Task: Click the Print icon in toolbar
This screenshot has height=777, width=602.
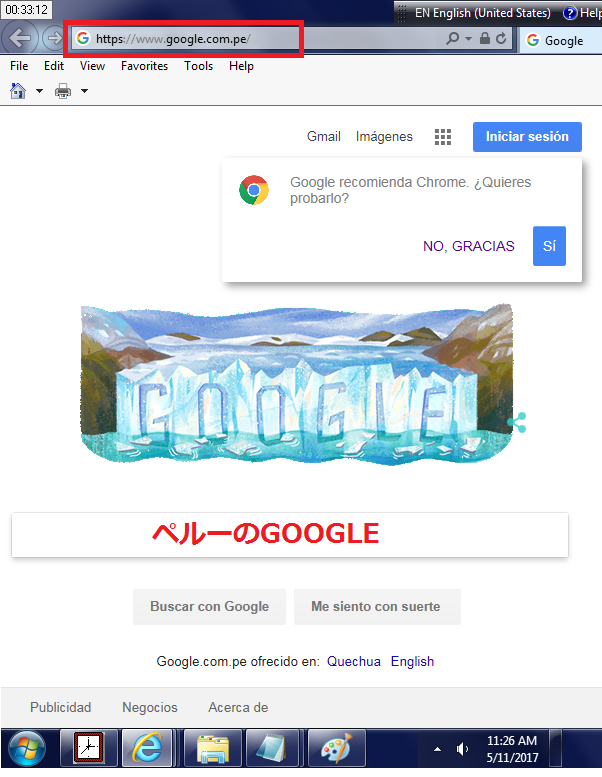Action: click(x=63, y=91)
